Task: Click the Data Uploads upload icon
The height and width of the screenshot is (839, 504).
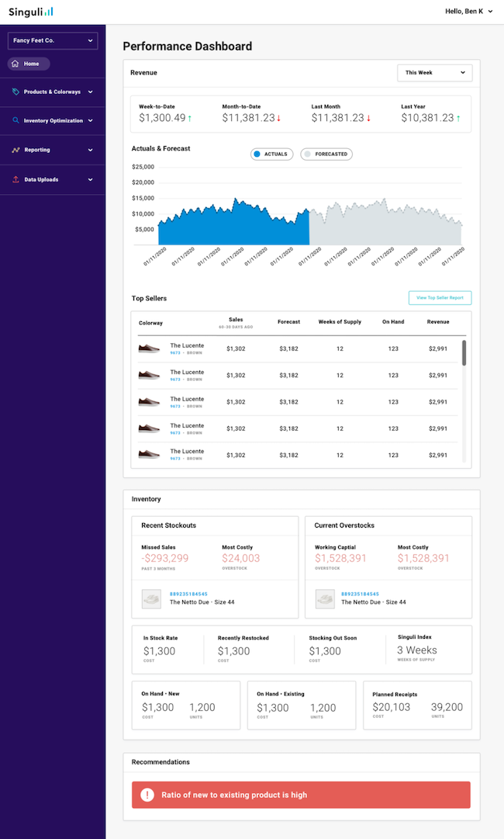Action: coord(16,179)
